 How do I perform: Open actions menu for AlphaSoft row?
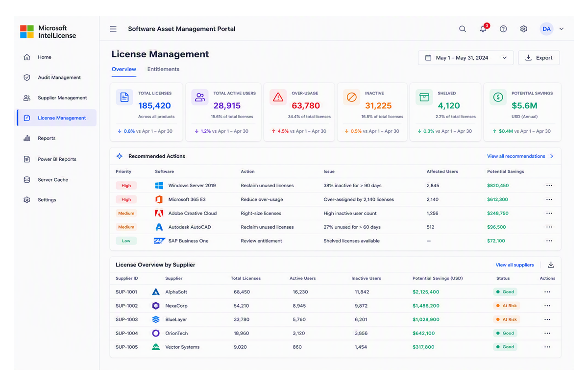pyautogui.click(x=547, y=292)
